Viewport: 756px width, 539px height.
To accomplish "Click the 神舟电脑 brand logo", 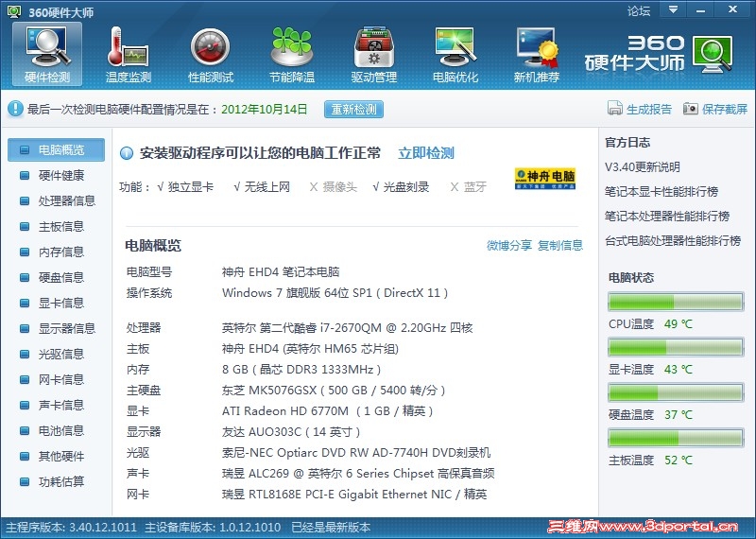I will [545, 179].
